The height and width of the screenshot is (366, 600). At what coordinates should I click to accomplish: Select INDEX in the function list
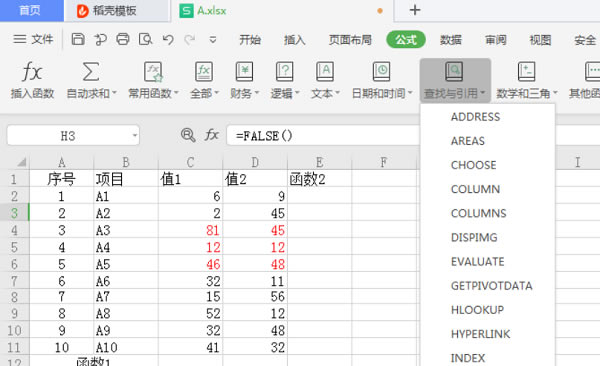[468, 358]
